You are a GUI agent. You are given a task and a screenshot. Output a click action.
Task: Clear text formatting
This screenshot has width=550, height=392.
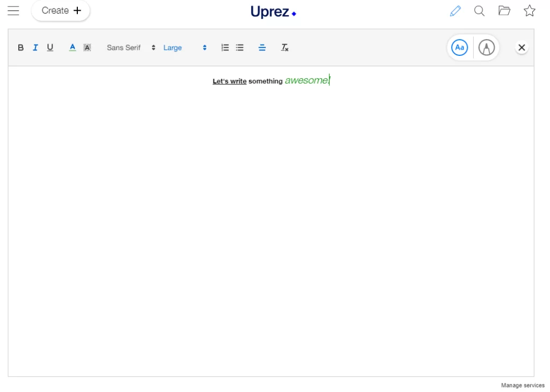point(285,47)
